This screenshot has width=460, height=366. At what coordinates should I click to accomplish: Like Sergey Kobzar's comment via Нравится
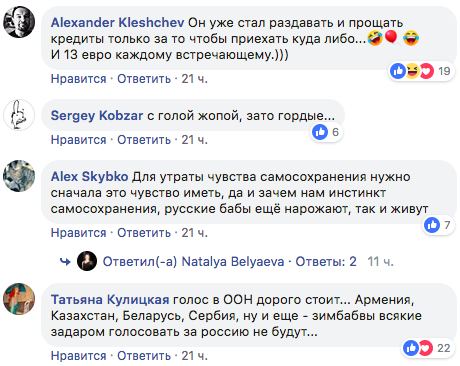click(79, 140)
